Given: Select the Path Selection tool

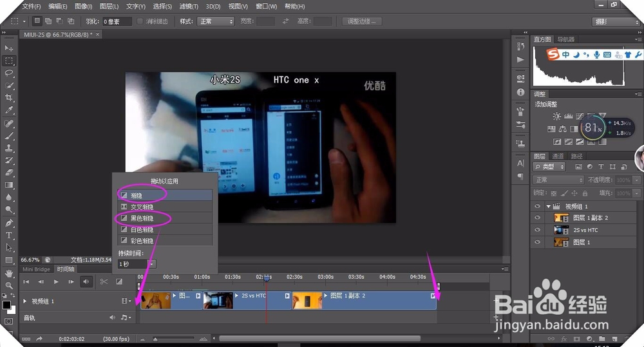Looking at the screenshot, I should (8, 248).
